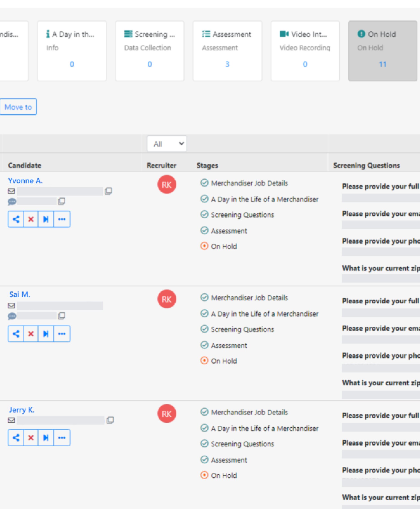Select Sai M.'s On Hold stage
The height and width of the screenshot is (509, 420).
pyautogui.click(x=219, y=361)
